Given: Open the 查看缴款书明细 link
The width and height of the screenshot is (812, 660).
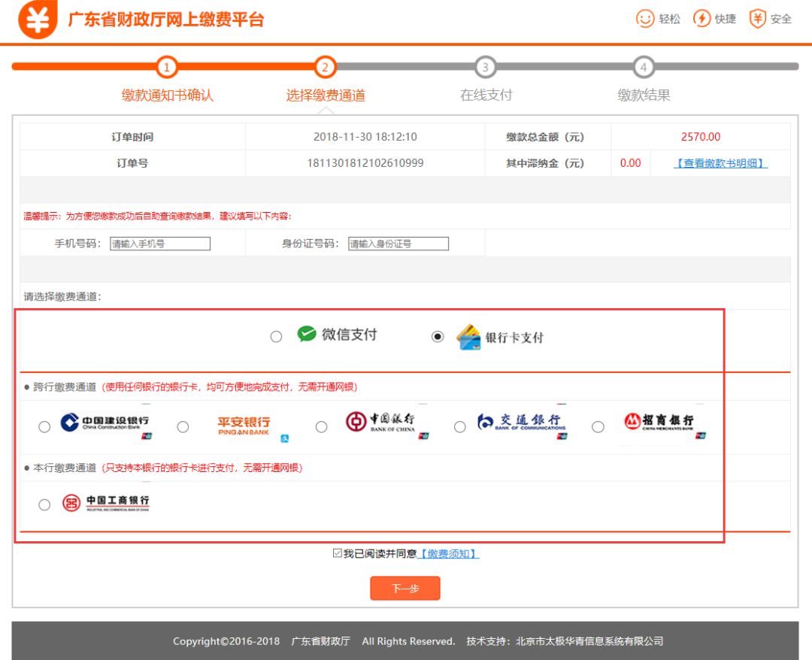Looking at the screenshot, I should click(720, 164).
